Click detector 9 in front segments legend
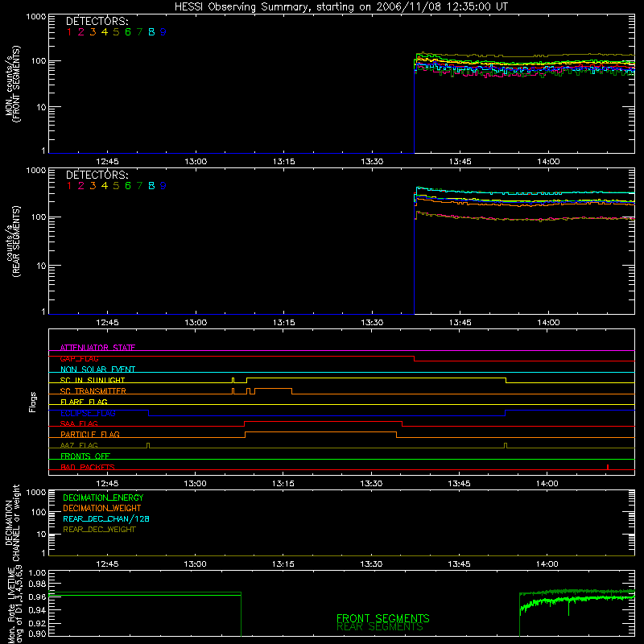Viewport: 644px width, 644px height. pos(163,32)
